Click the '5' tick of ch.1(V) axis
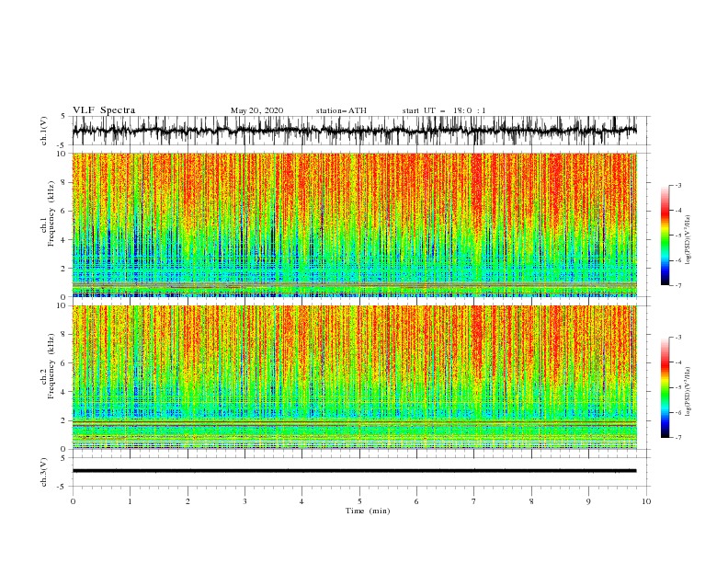Screen dimensions: 728x563 pos(64,116)
